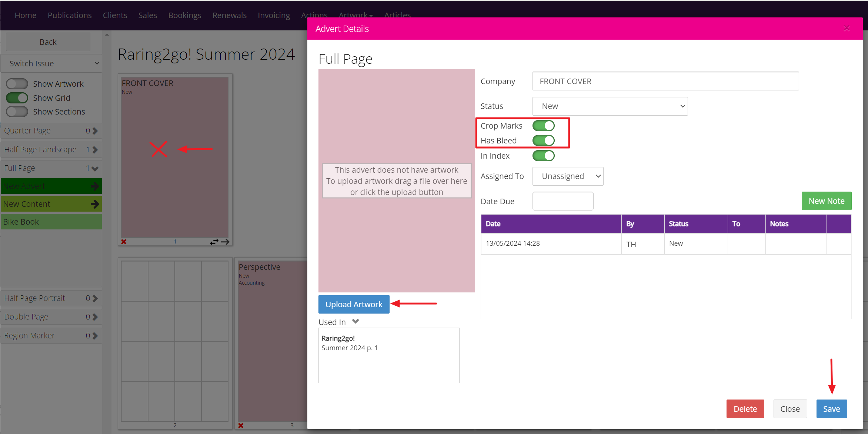Click the Date column header in notes table
This screenshot has width=868, height=434.
(x=551, y=224)
